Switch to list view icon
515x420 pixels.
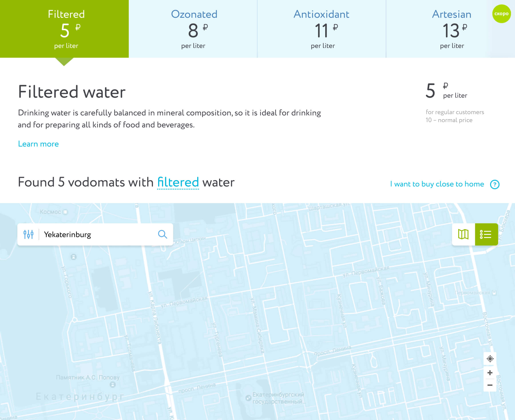[x=486, y=234]
